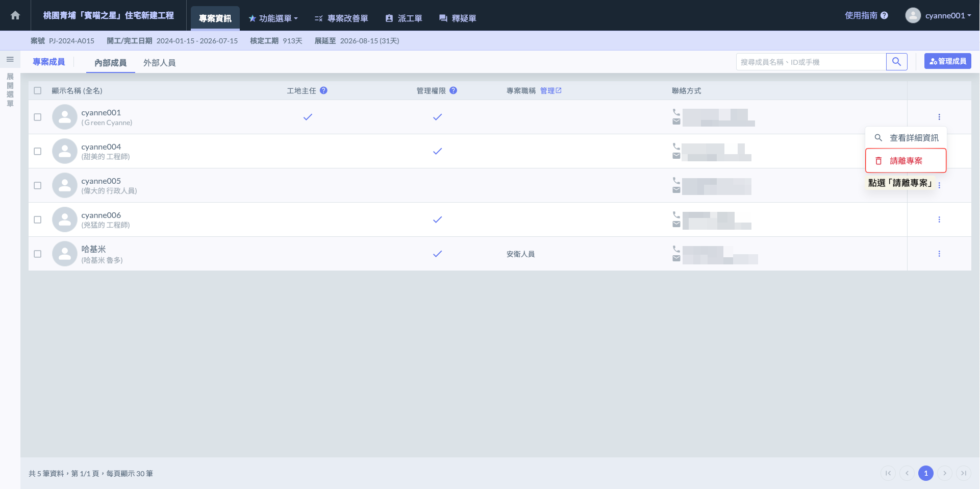This screenshot has height=489, width=980.
Task: Select the cyanne005 row checkbox
Action: 38,185
